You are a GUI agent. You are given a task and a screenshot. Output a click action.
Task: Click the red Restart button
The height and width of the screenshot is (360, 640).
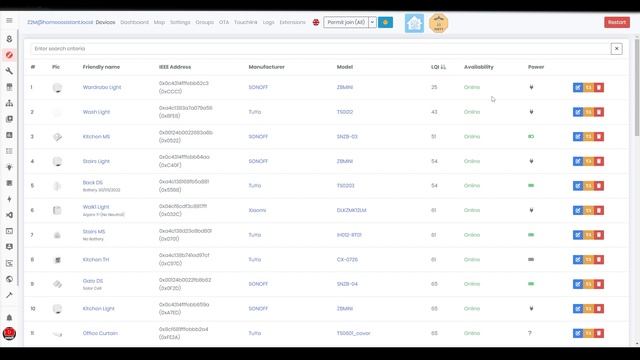pos(617,22)
